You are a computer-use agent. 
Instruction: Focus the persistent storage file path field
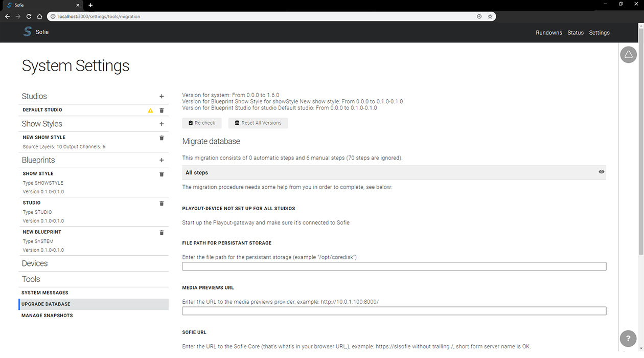tap(394, 266)
